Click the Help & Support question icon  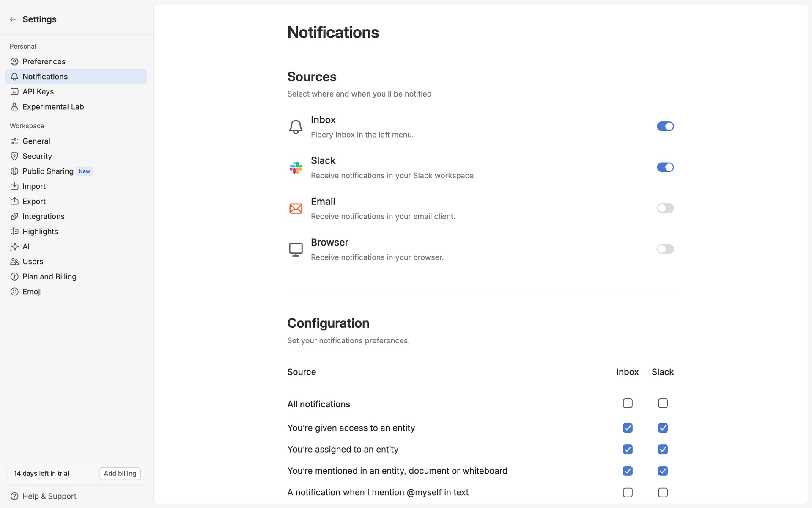14,497
